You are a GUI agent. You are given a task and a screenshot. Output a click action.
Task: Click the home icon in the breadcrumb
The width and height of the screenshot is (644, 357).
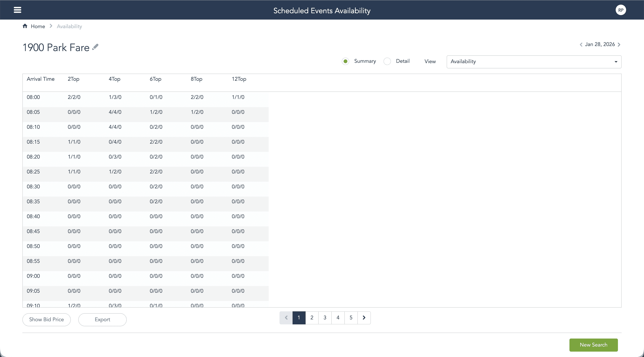click(x=25, y=26)
